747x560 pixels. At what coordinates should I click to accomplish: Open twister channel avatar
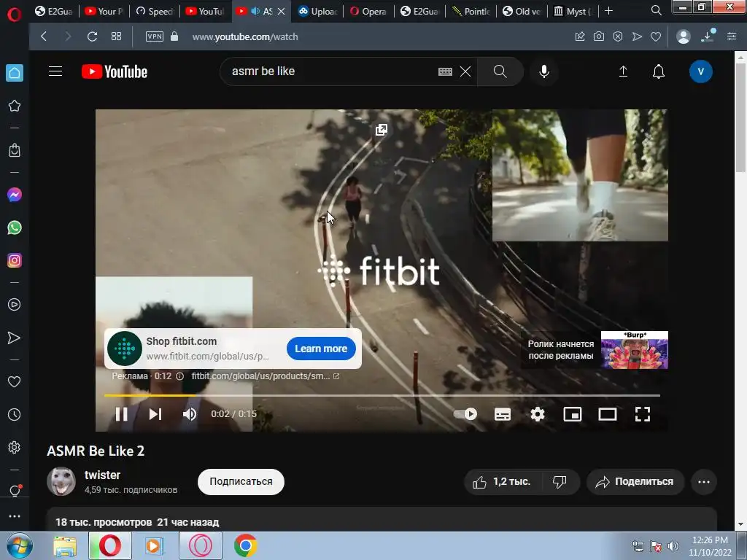pyautogui.click(x=61, y=481)
